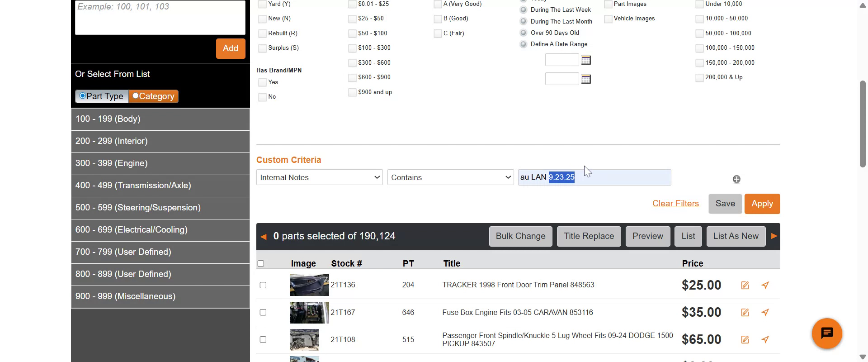
Task: Click the date range start field
Action: pos(562,60)
